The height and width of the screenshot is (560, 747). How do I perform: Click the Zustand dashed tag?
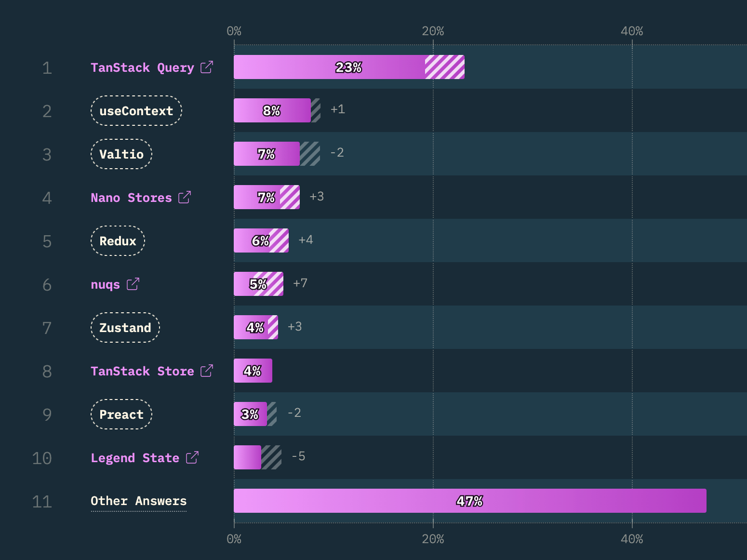(x=125, y=328)
